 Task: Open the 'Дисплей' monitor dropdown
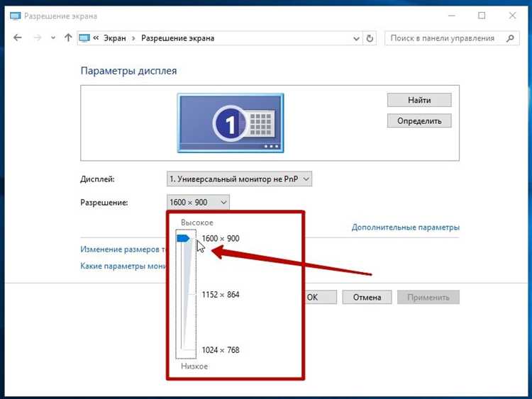(x=239, y=179)
